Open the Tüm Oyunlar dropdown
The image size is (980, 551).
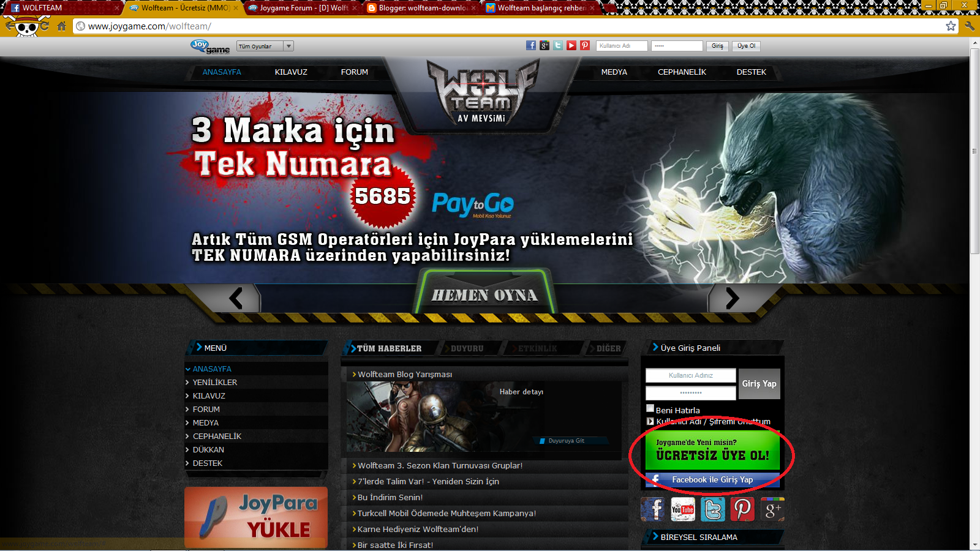click(x=264, y=45)
